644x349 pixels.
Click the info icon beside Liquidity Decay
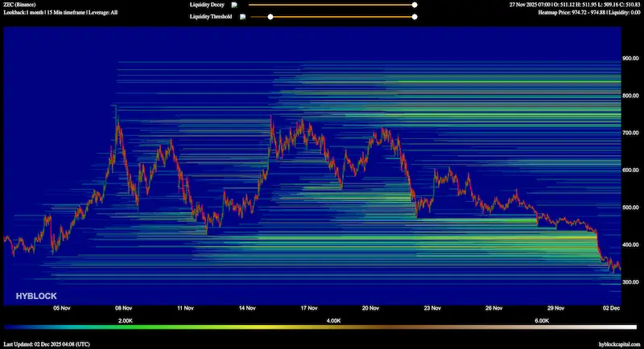[x=235, y=5]
